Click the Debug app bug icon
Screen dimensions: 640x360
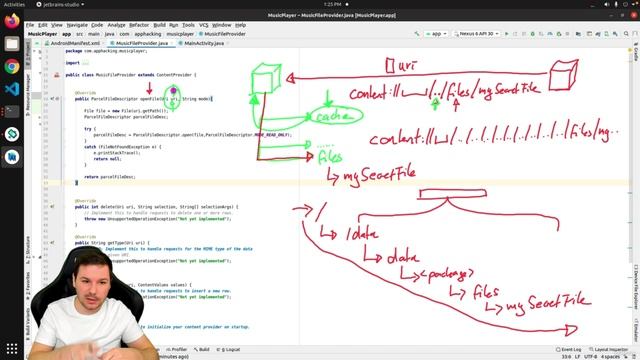(532, 34)
